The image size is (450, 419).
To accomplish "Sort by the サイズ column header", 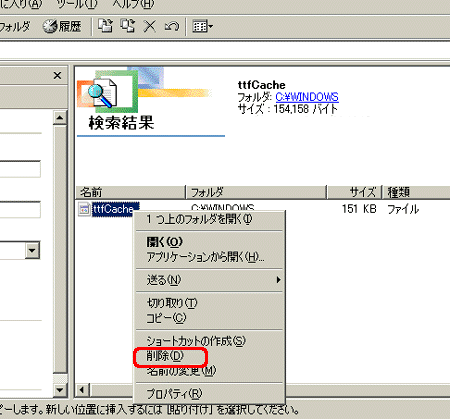I will (354, 192).
